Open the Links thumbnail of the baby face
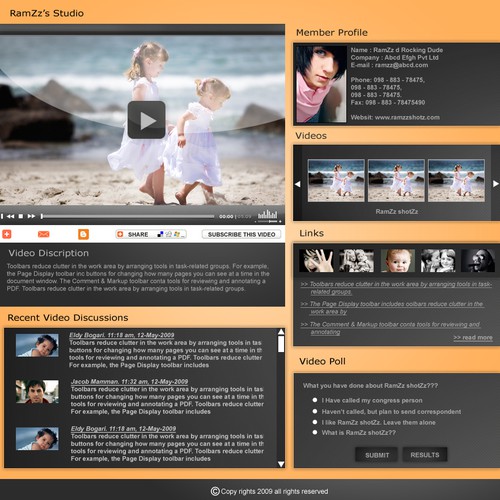 [398, 260]
